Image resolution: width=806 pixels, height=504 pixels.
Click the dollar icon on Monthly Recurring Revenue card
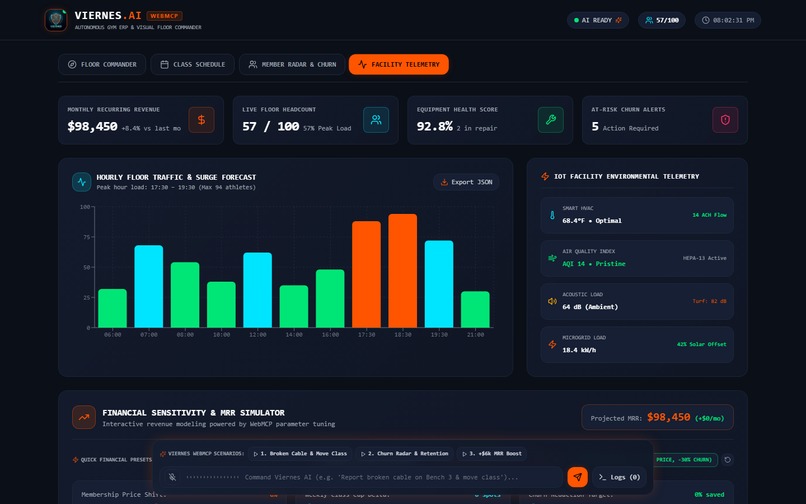coord(202,120)
